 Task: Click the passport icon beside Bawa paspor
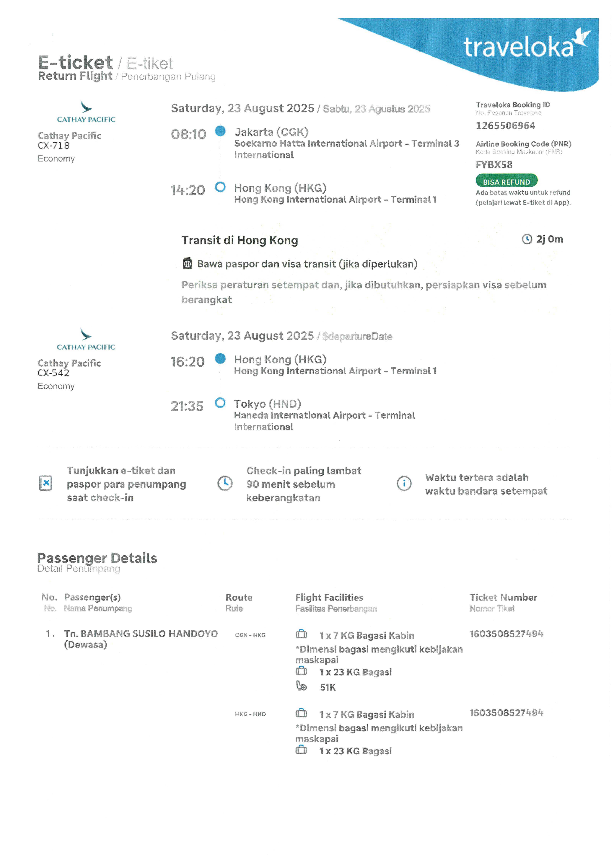pos(187,264)
